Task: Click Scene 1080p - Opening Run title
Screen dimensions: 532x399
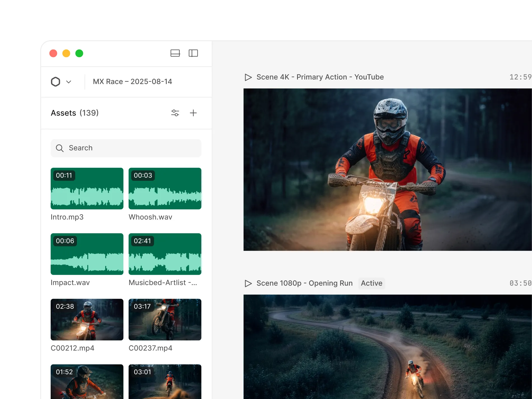Action: [305, 283]
